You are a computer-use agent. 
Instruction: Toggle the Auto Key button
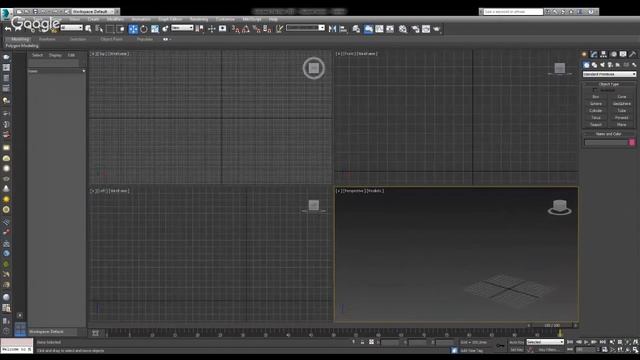pos(516,342)
